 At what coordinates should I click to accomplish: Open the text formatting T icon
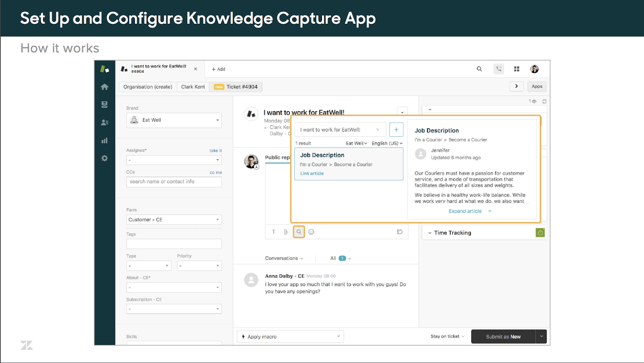[274, 232]
